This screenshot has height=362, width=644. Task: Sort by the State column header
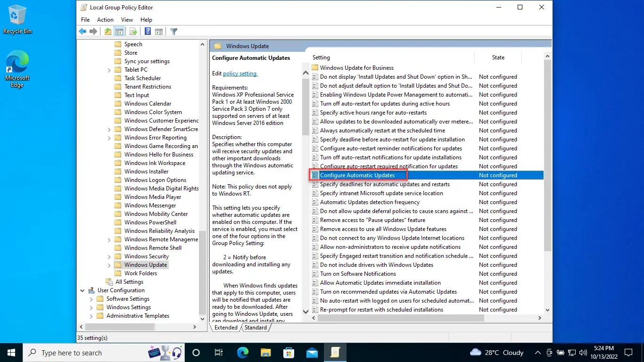pyautogui.click(x=498, y=58)
